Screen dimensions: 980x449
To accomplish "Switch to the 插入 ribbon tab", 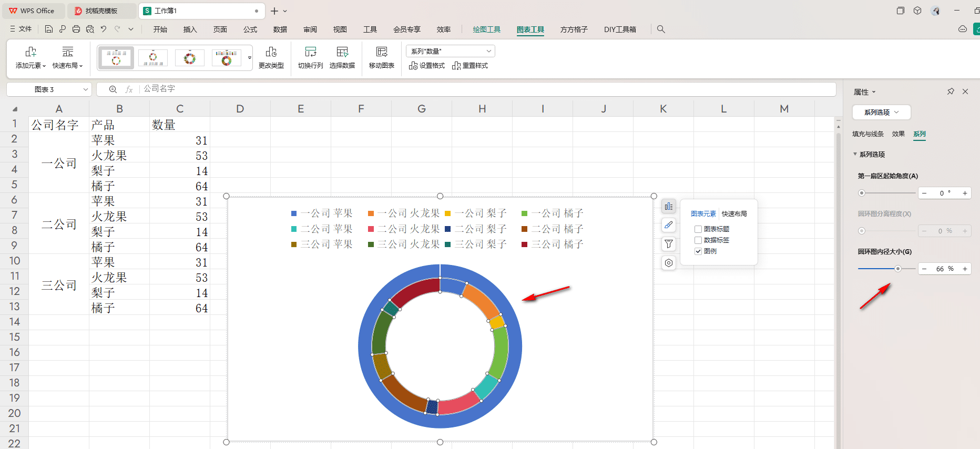I will coord(190,29).
